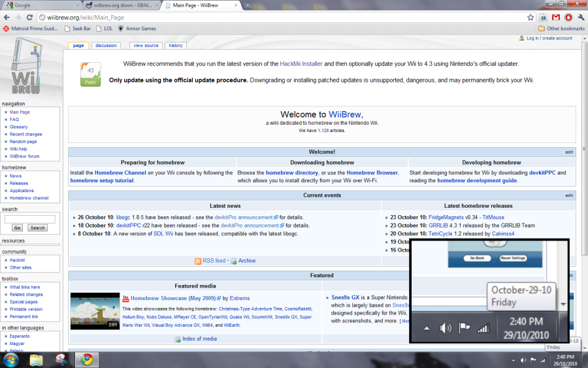
Task: Show hidden system tray icons
Action: [x=514, y=360]
